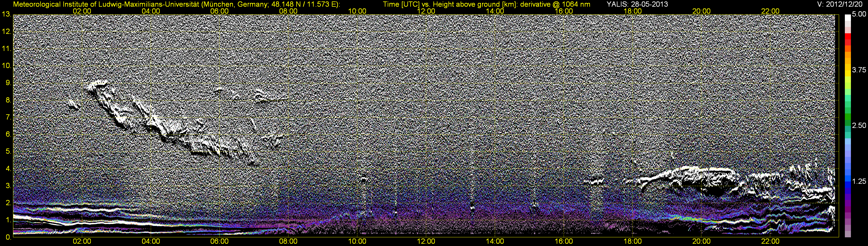Click the 14:00 label on the top time axis
868x246 pixels.
tap(495, 11)
